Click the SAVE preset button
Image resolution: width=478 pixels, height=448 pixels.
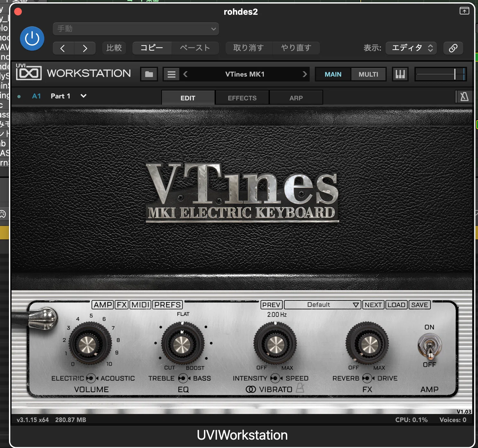(420, 305)
